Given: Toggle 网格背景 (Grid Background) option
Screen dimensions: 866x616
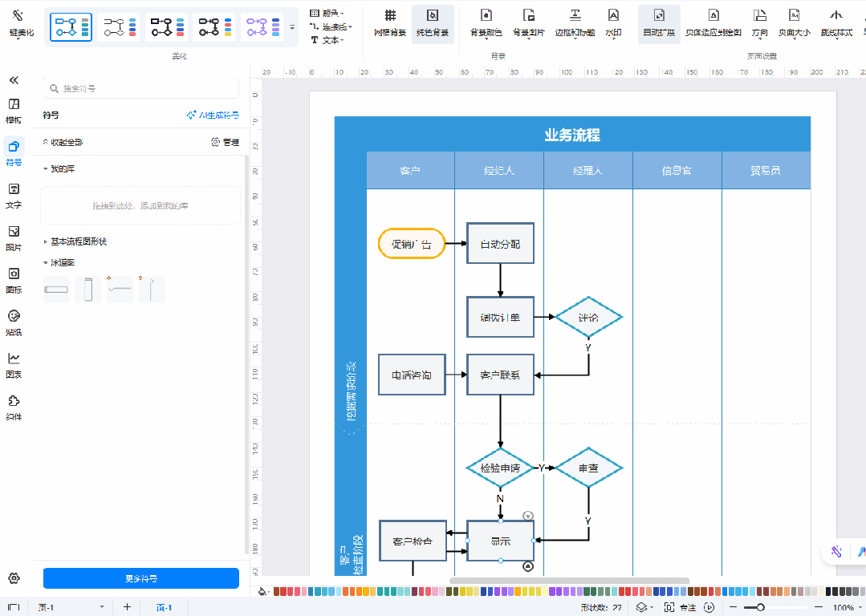Looking at the screenshot, I should click(390, 22).
